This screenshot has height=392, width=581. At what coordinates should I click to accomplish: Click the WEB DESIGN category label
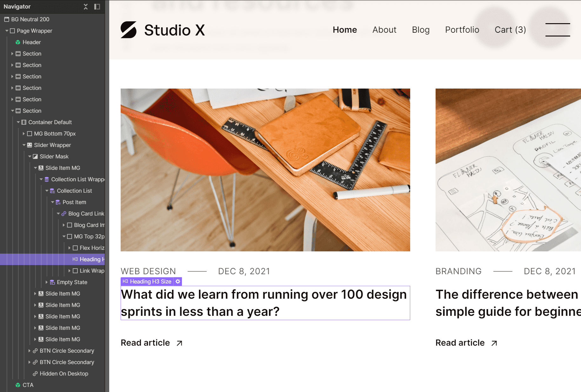tap(148, 271)
